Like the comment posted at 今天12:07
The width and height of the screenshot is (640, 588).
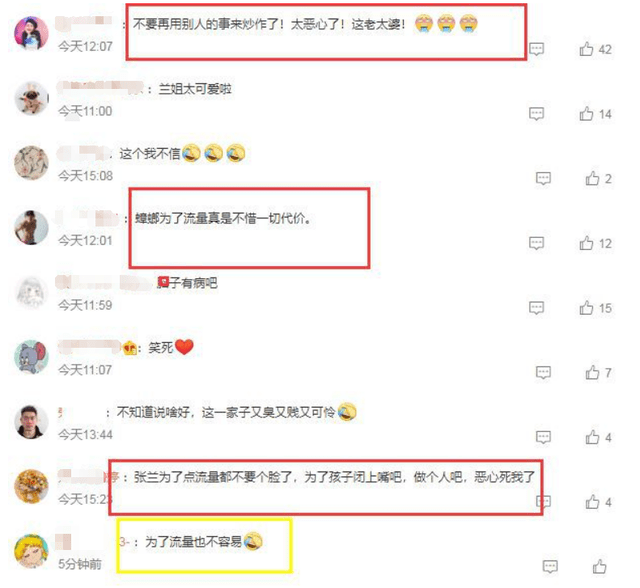pyautogui.click(x=587, y=49)
